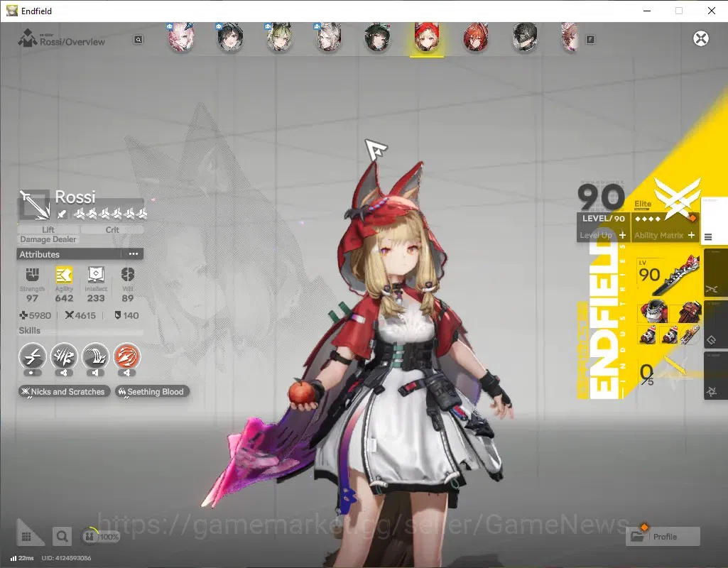Click the Endfield logo beside Rossi/Overview
728x568 pixels.
tap(27, 38)
